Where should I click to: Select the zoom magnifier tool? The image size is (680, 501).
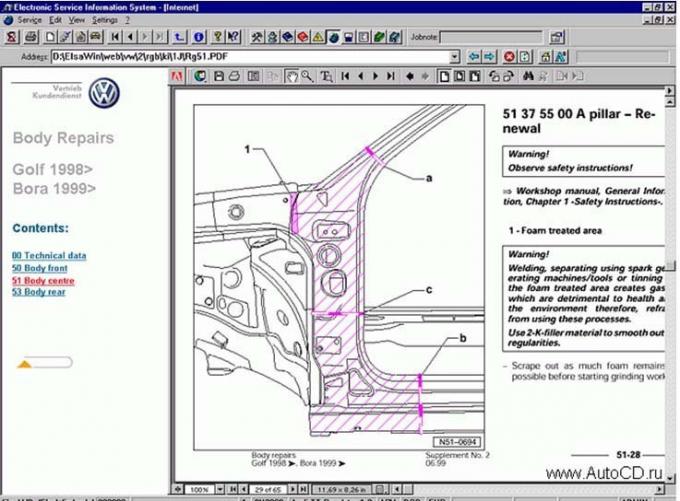(306, 75)
